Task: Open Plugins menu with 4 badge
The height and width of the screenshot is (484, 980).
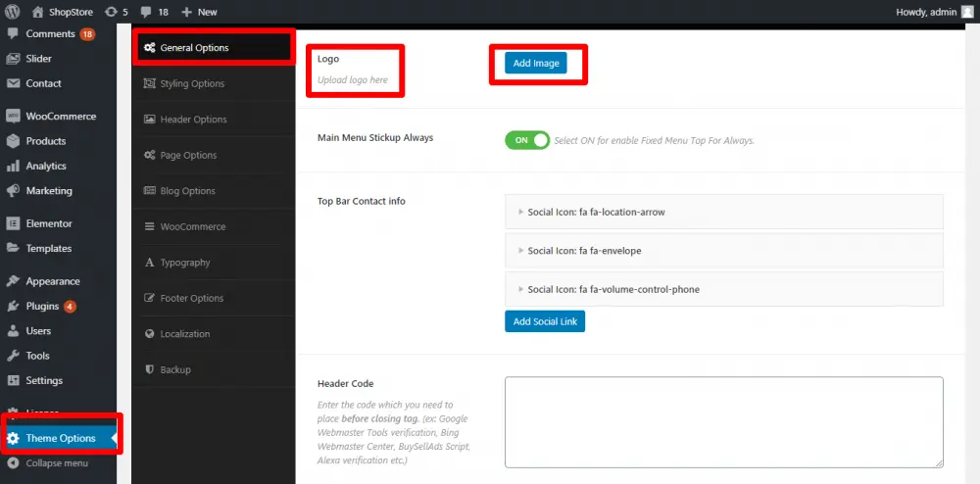Action: 58,306
